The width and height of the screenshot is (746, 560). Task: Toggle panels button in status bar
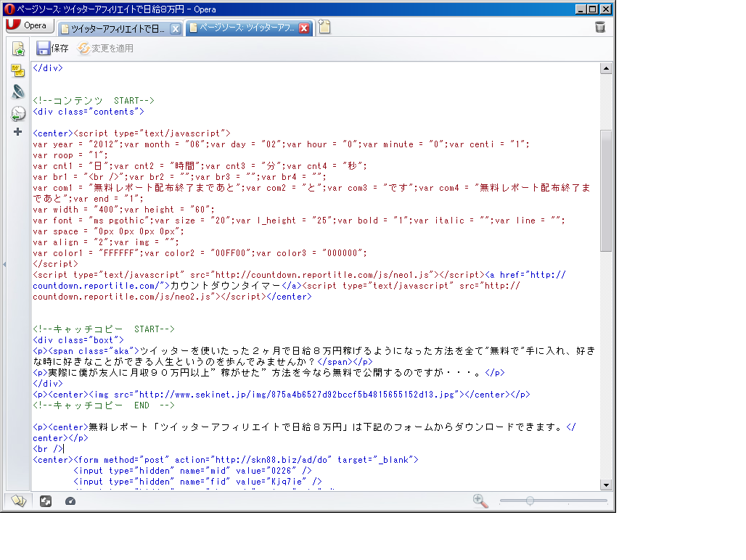[x=19, y=501]
